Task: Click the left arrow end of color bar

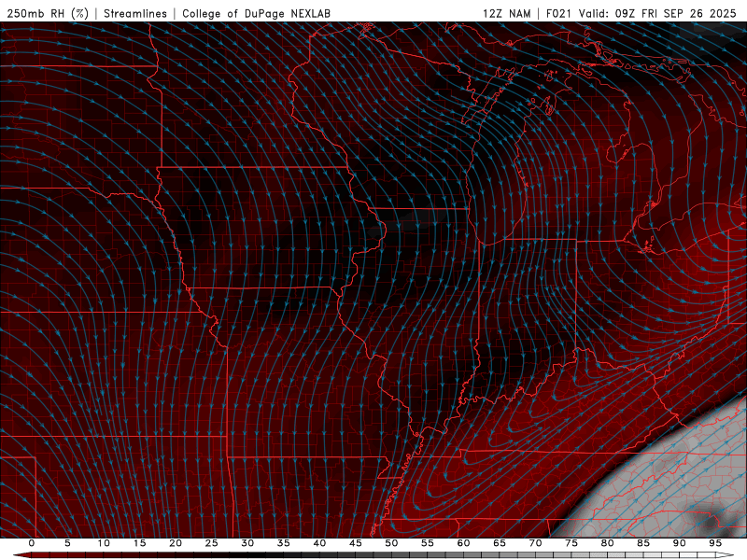Action: click(x=21, y=555)
